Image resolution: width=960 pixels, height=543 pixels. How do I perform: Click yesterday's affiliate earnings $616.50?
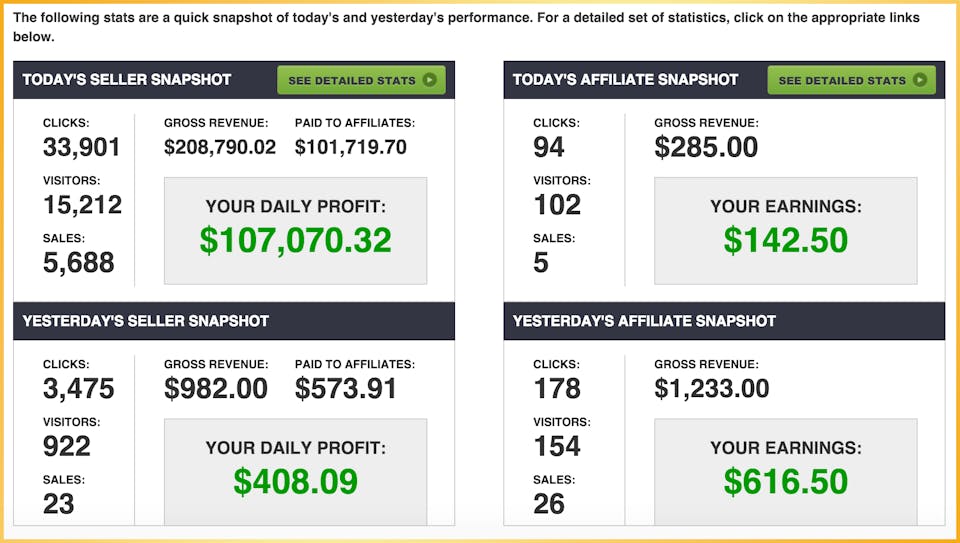(x=786, y=482)
